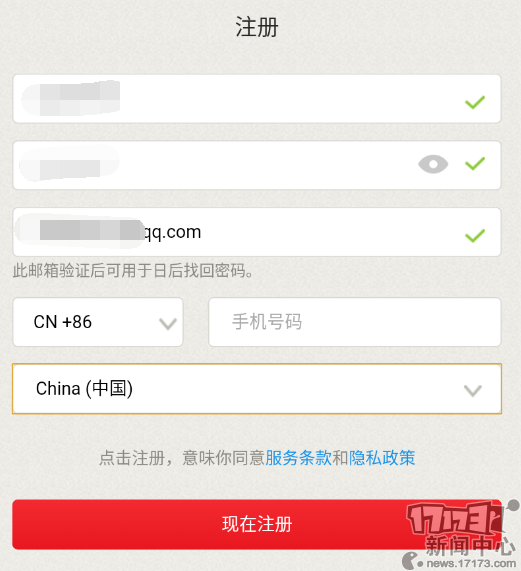Click the red 现在注册 register button
Screen dimensions: 521x571
pyautogui.click(x=257, y=524)
